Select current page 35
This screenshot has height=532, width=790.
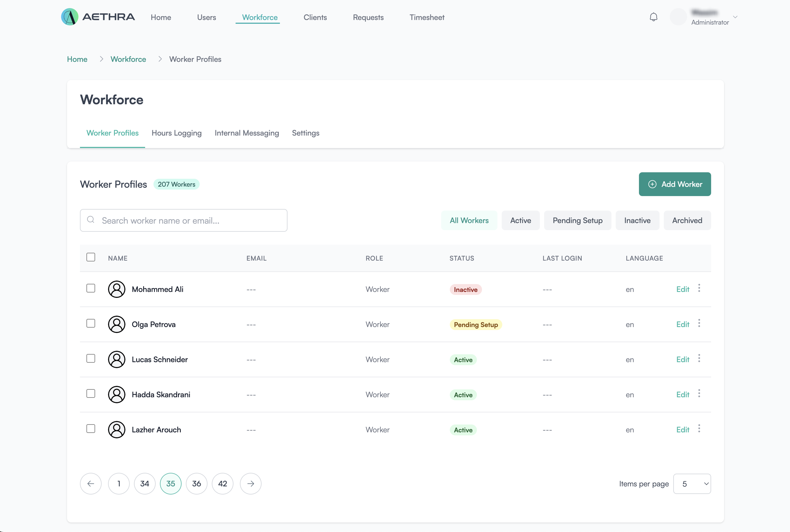(x=171, y=483)
